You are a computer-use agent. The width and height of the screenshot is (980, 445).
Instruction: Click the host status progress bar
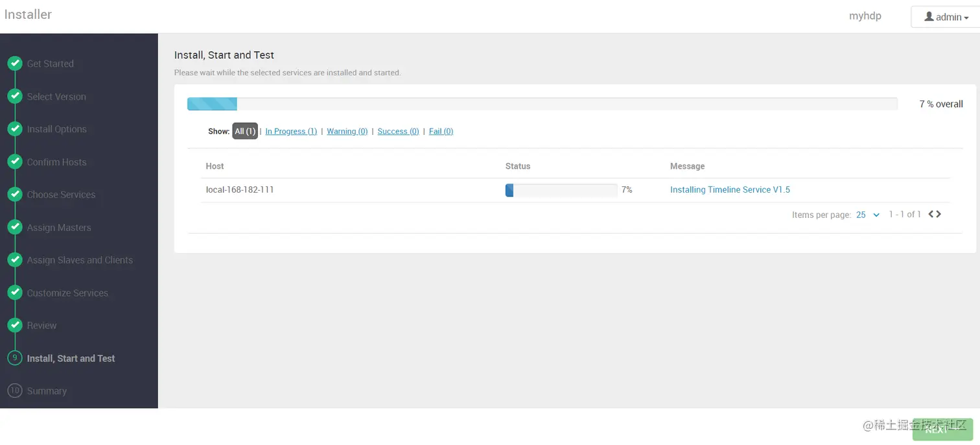[x=561, y=190]
